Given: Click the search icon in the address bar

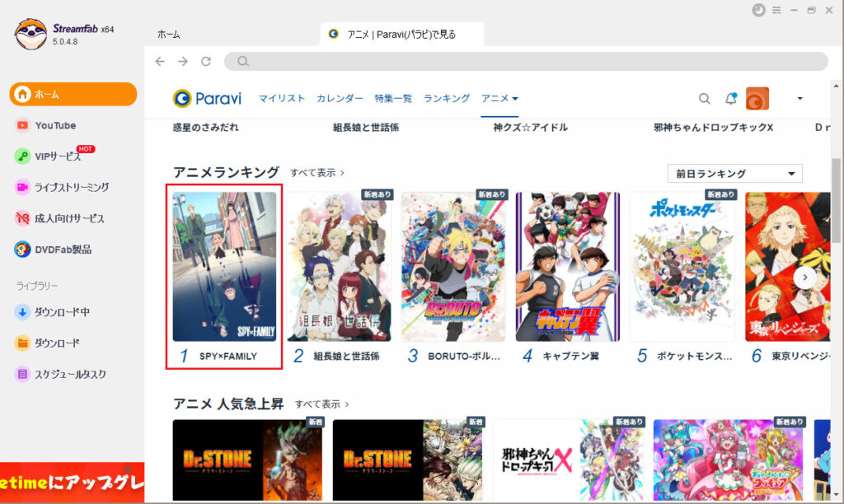Looking at the screenshot, I should pos(243,61).
